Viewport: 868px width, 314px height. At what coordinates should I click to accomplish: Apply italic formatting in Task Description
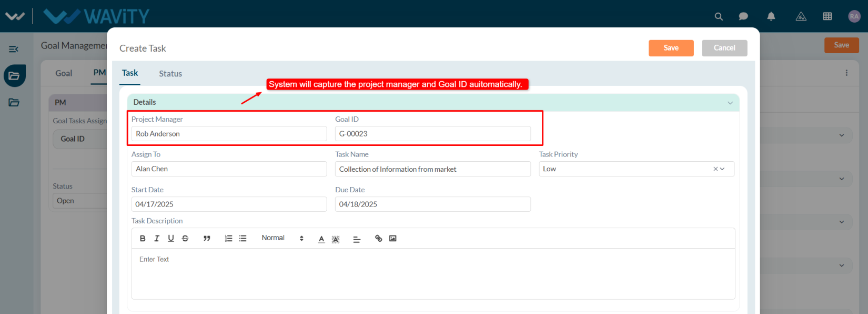pyautogui.click(x=157, y=238)
